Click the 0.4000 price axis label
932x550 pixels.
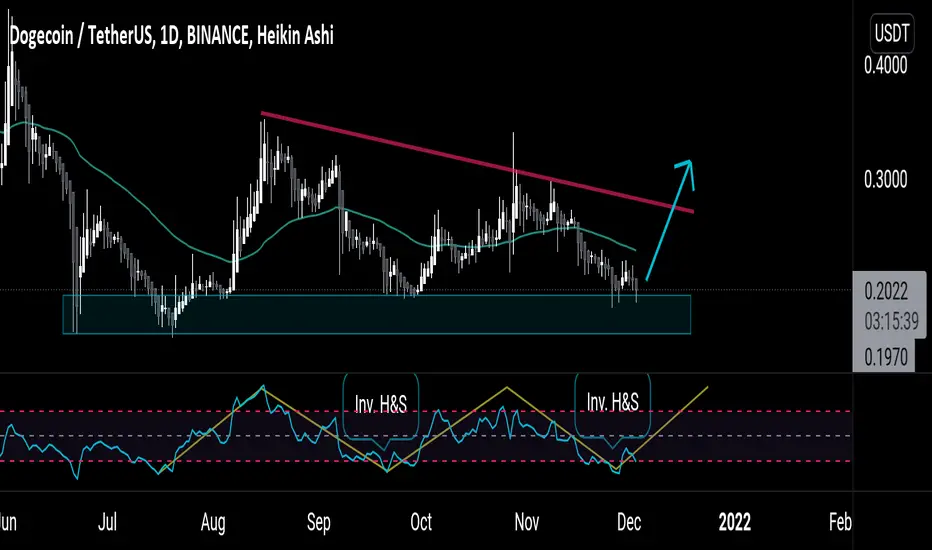(886, 65)
